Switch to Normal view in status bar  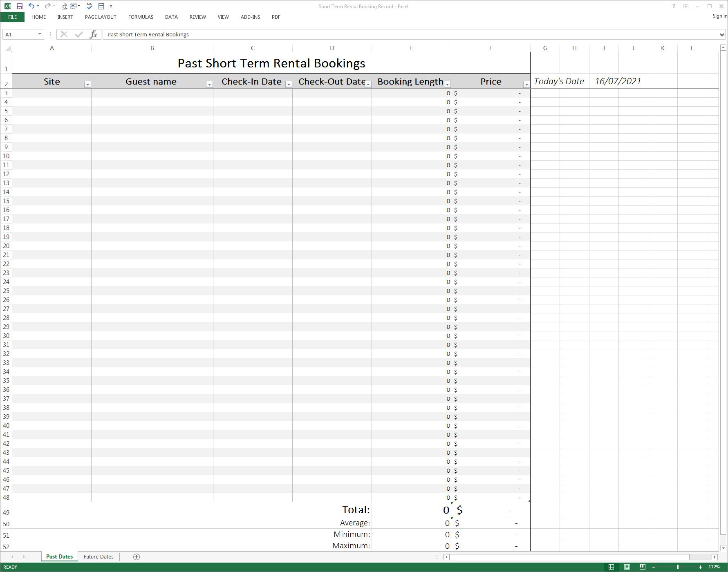point(611,567)
